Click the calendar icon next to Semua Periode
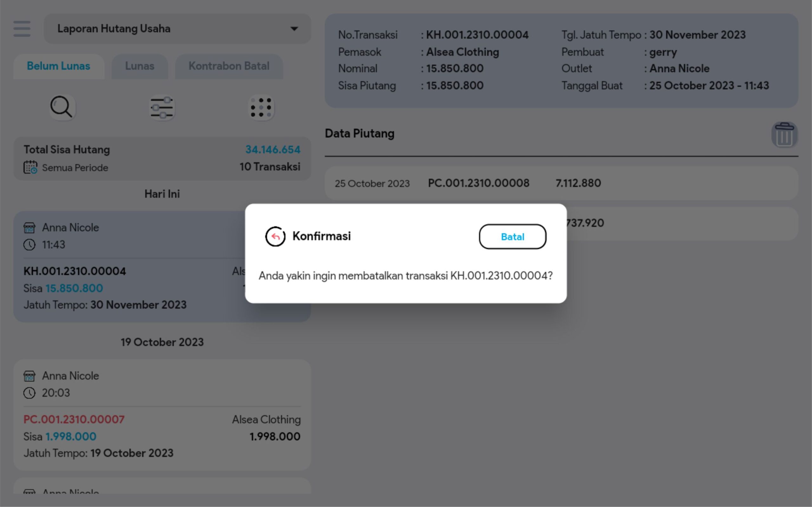812x507 pixels. pyautogui.click(x=30, y=167)
